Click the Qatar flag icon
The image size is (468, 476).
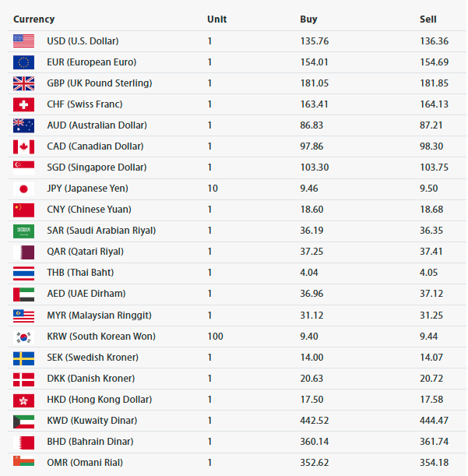click(x=23, y=252)
